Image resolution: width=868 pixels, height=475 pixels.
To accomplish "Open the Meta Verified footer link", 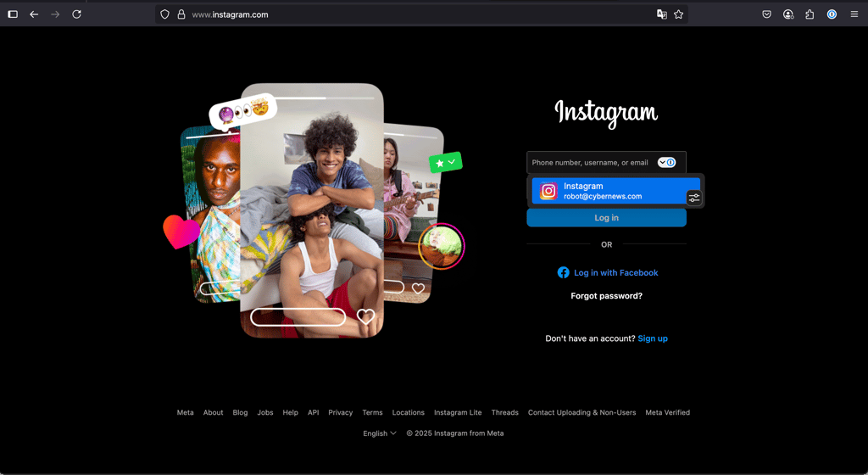I will (668, 412).
